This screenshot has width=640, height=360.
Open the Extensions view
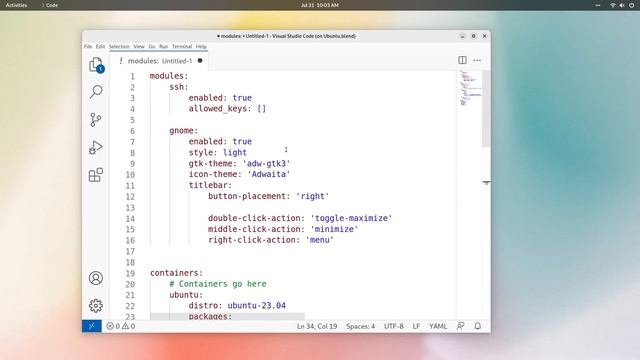[96, 175]
